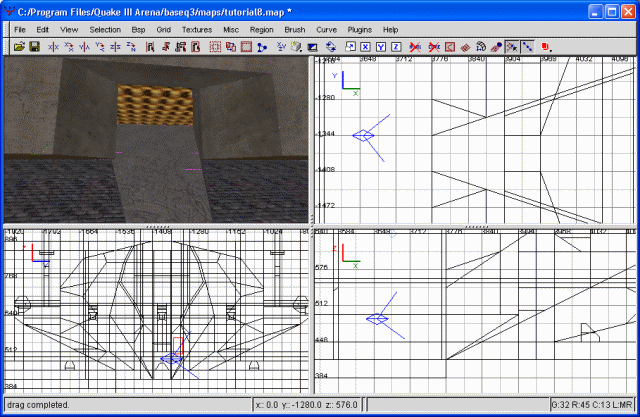Screen dimensions: 640x417
Task: Click the Open map folder icon
Action: coord(19,47)
